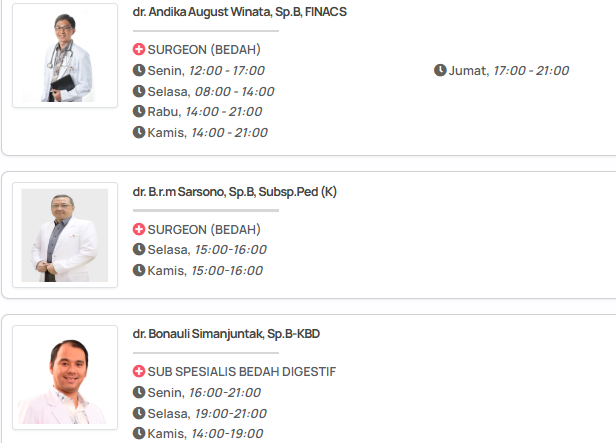Click plus icon next to SUB SPESIALIS BEDAH DIGESTIF
Viewport: 616px width, 443px height.
tap(139, 372)
